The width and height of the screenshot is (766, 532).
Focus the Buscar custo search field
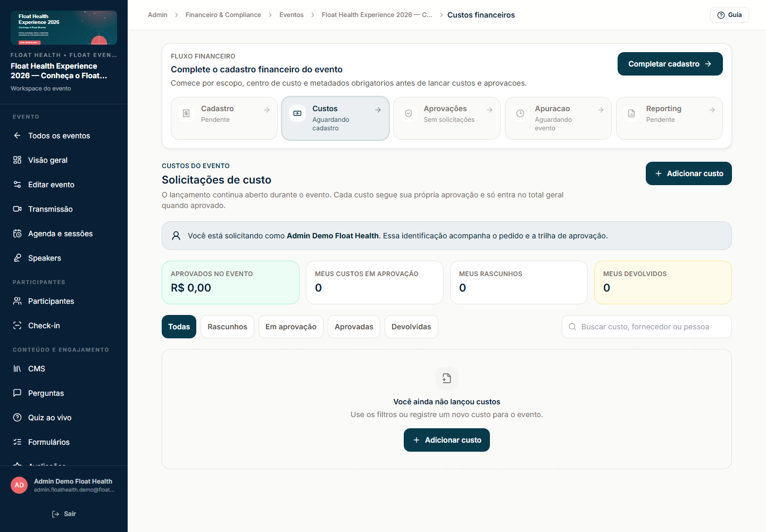(x=646, y=327)
